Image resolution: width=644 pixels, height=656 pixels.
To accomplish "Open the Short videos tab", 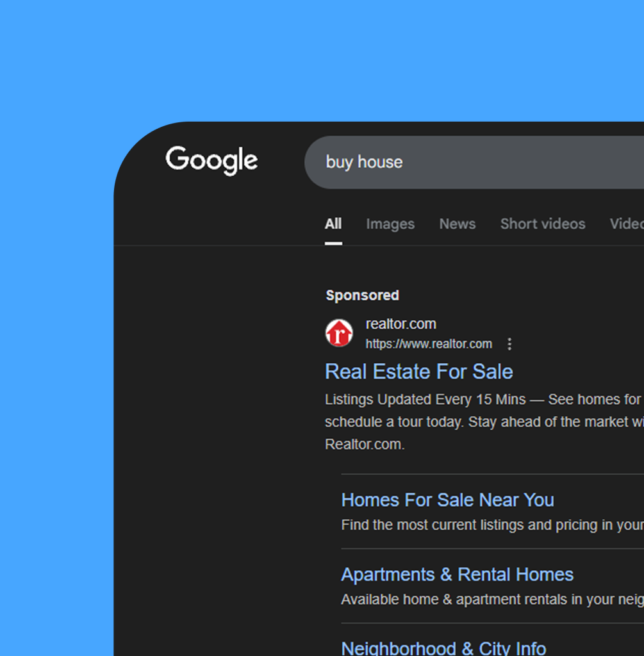I will pos(542,224).
